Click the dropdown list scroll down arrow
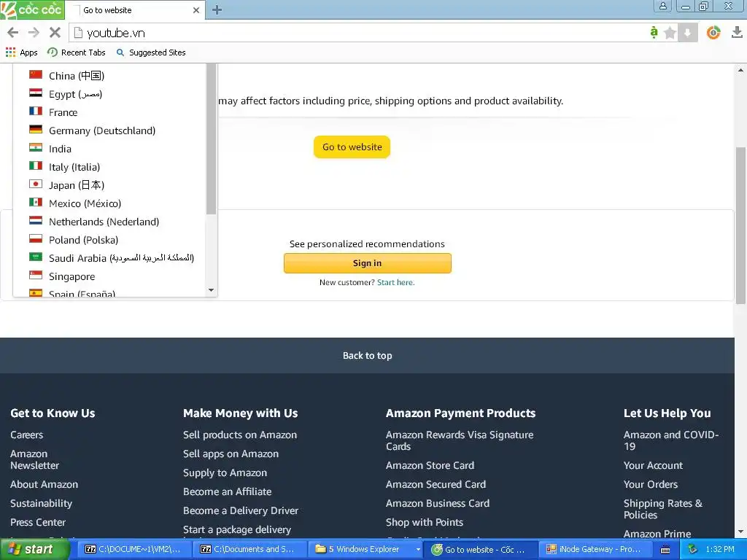Image resolution: width=747 pixels, height=560 pixels. click(x=211, y=290)
